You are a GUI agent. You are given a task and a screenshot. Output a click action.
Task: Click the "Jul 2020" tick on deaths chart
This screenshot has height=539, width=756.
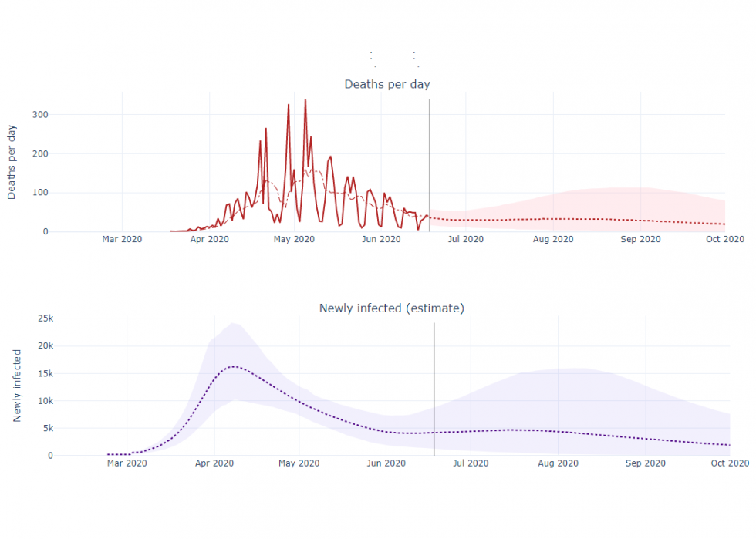[x=466, y=239]
